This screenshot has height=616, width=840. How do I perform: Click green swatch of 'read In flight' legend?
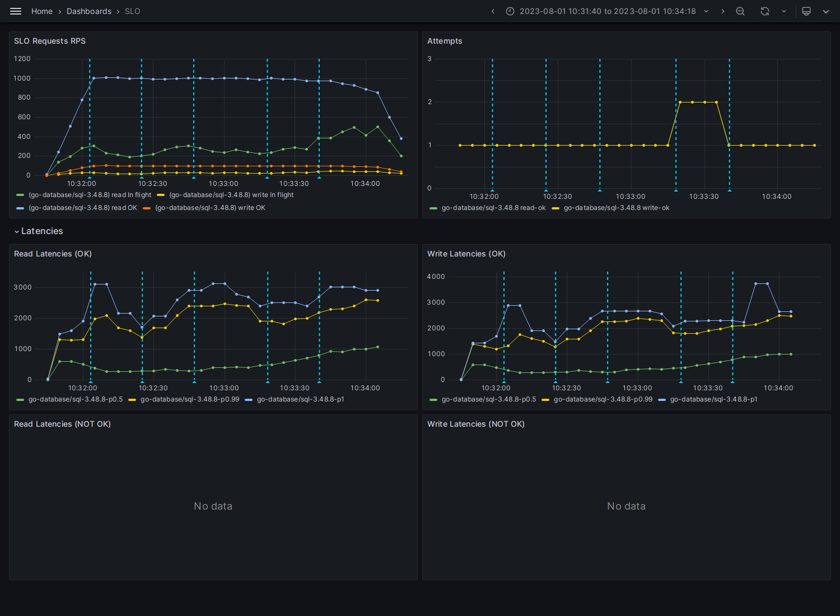click(20, 195)
